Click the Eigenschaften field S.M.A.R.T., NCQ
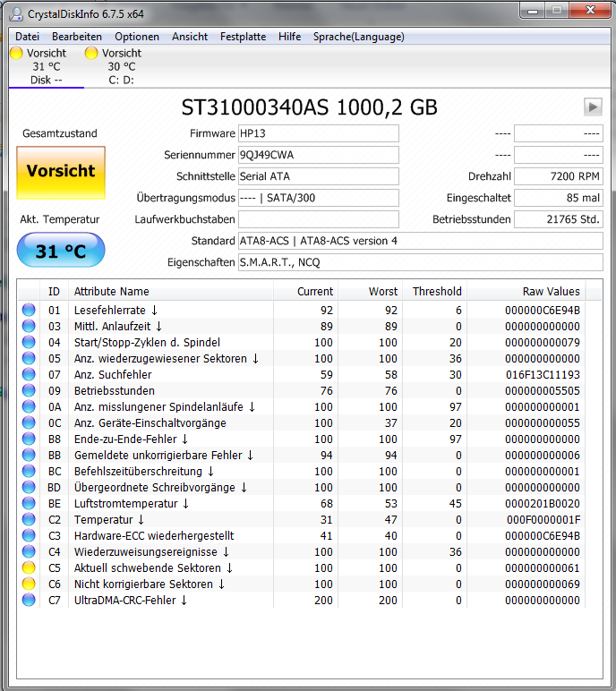The height and width of the screenshot is (691, 616). (x=420, y=262)
